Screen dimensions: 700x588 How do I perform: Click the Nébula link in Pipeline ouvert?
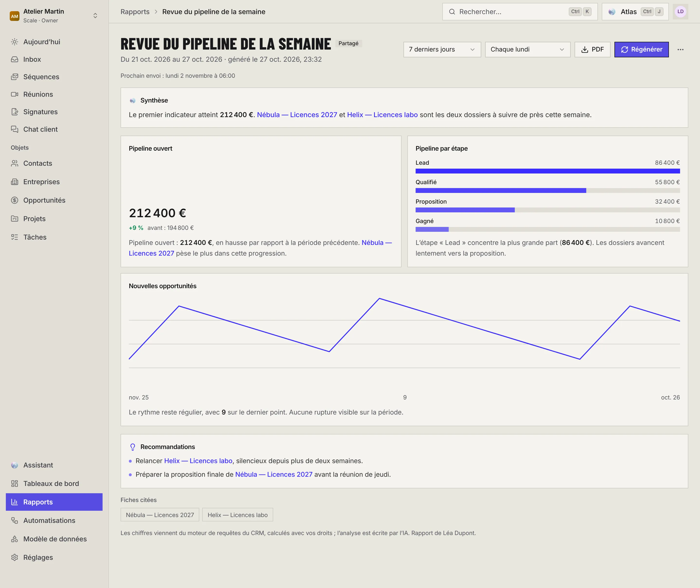[x=260, y=248]
